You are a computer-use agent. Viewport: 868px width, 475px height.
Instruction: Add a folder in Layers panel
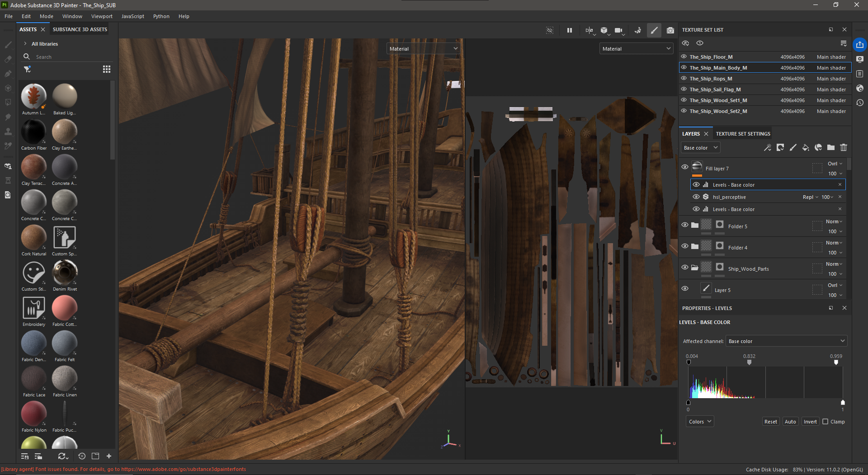pyautogui.click(x=831, y=148)
